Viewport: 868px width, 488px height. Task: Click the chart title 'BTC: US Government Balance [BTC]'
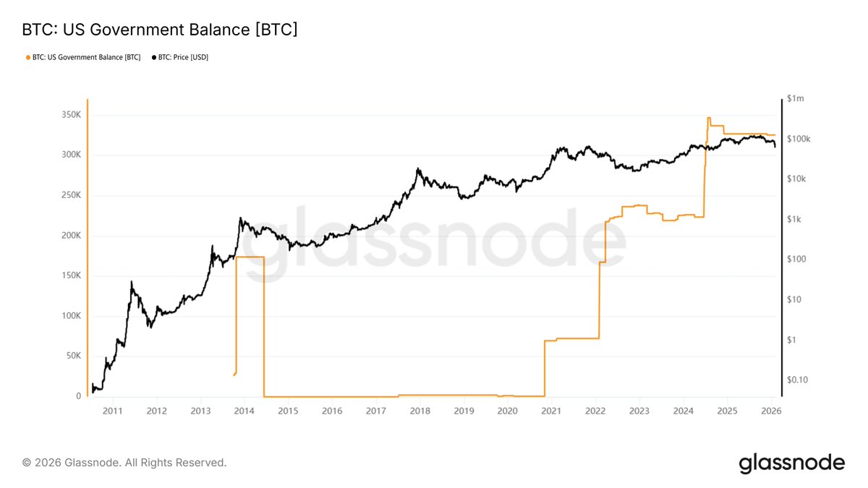pyautogui.click(x=160, y=30)
